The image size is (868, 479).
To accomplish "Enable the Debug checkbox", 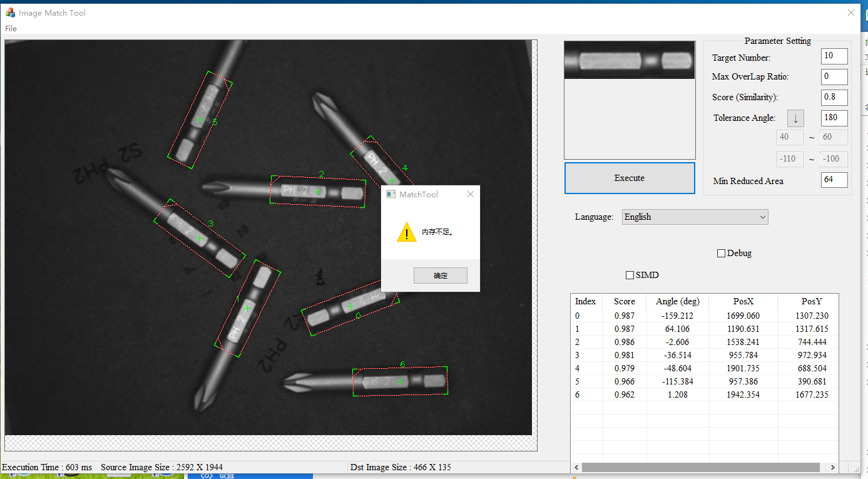I will [x=721, y=254].
